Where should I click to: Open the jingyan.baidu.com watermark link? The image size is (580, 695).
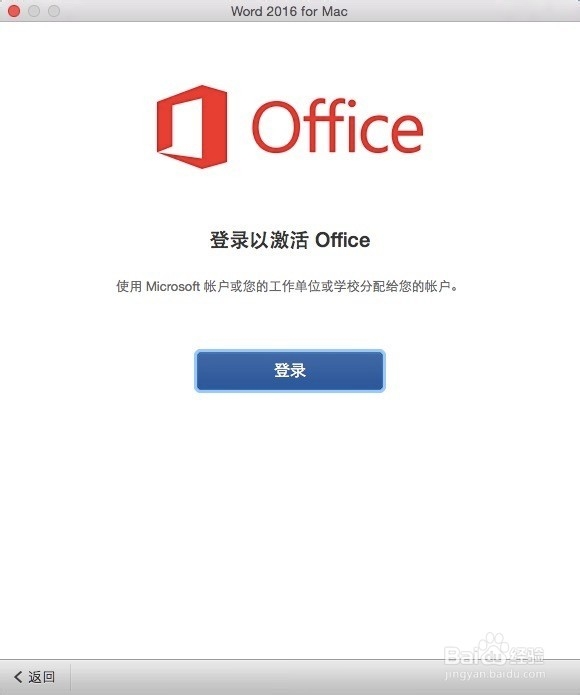(x=495, y=674)
